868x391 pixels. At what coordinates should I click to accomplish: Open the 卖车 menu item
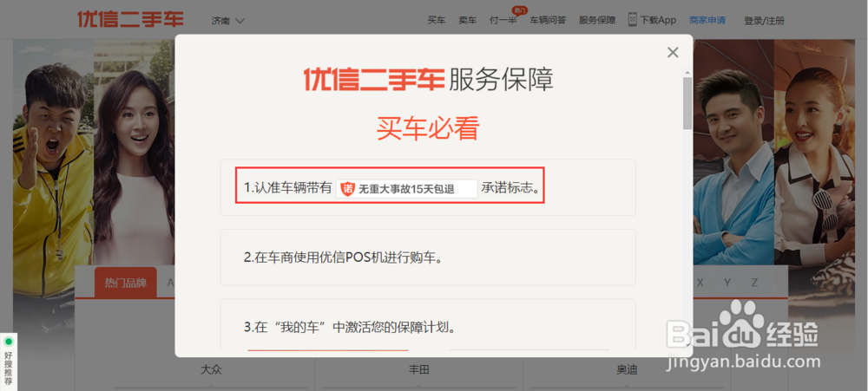tap(467, 21)
